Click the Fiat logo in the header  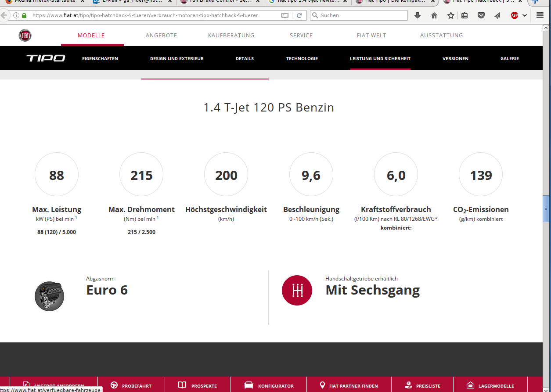point(25,36)
